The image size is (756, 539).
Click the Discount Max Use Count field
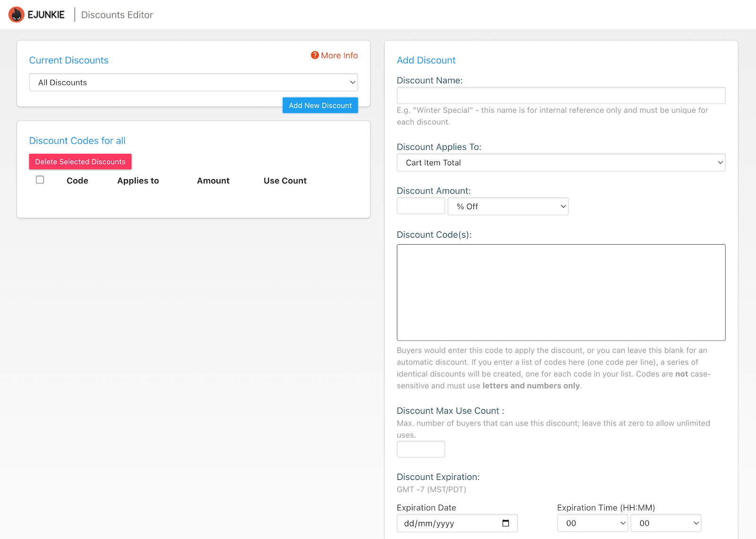421,449
